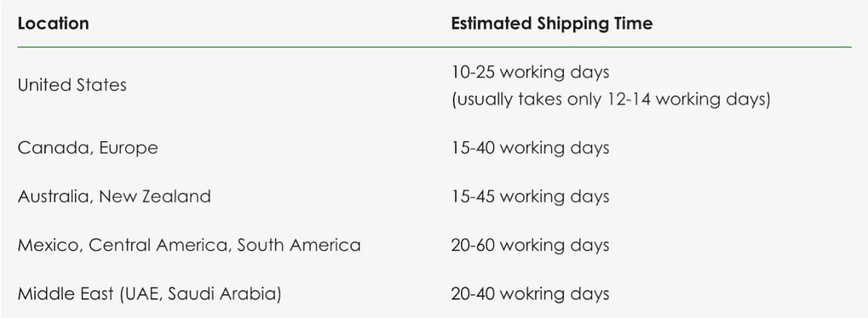
Task: Click the Estimated Shipping Time header
Action: point(551,24)
